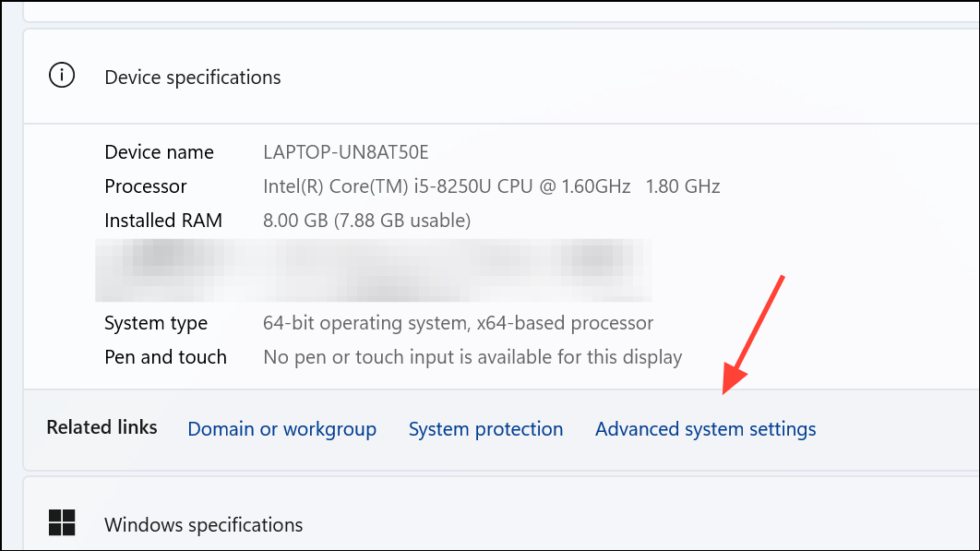The height and width of the screenshot is (551, 980).
Task: Click the Device specifications heading
Action: 192,77
